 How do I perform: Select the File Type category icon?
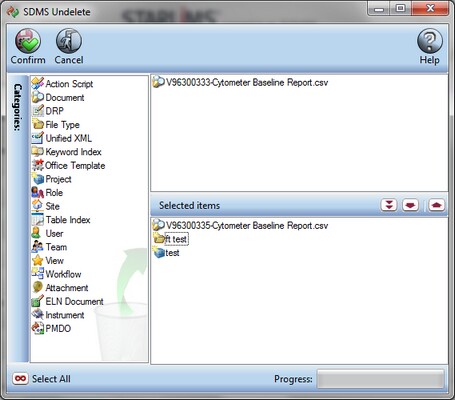point(38,124)
